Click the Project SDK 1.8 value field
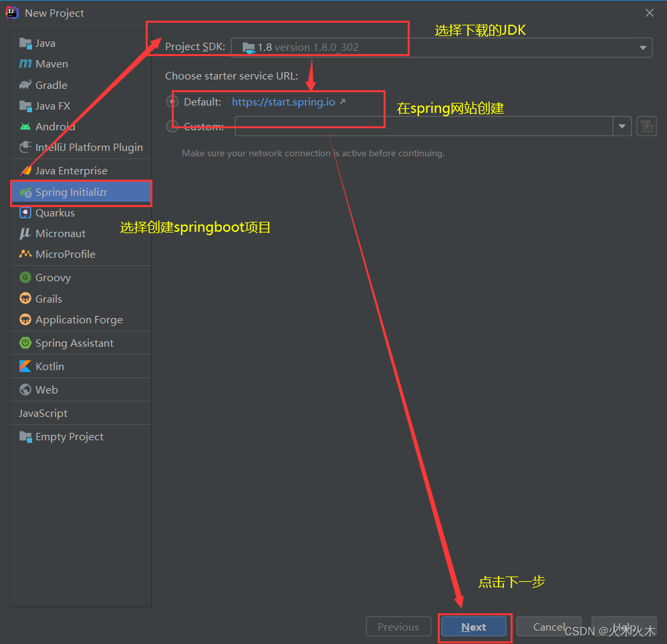 pos(442,47)
